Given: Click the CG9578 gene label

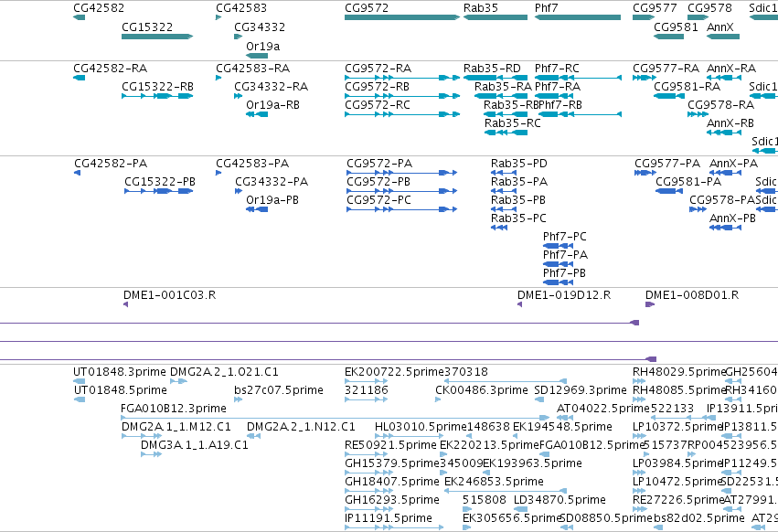Looking at the screenshot, I should tap(709, 8).
